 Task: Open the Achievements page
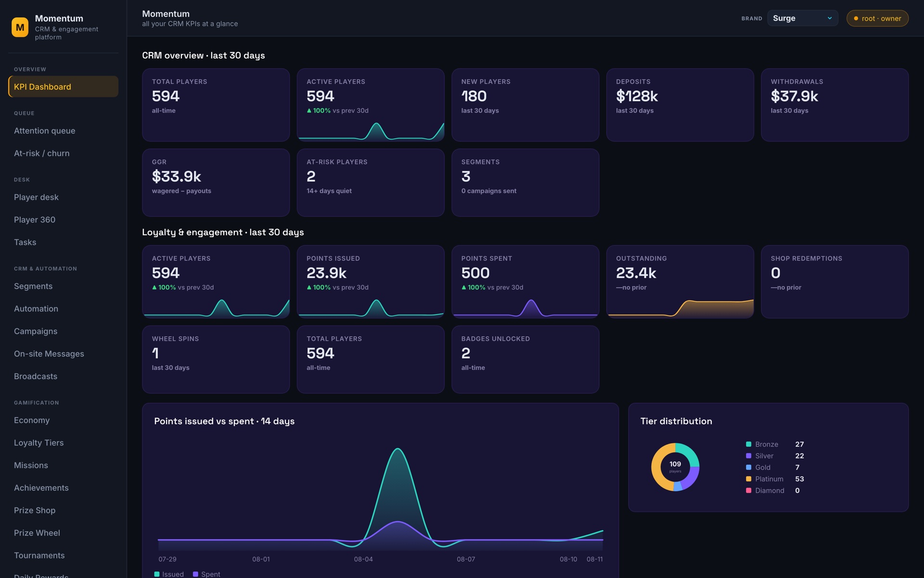(63, 488)
